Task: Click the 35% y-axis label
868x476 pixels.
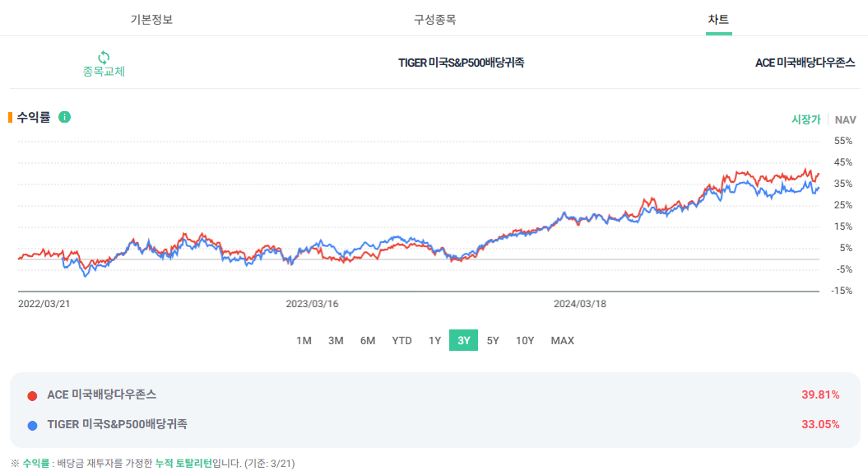Action: [843, 184]
